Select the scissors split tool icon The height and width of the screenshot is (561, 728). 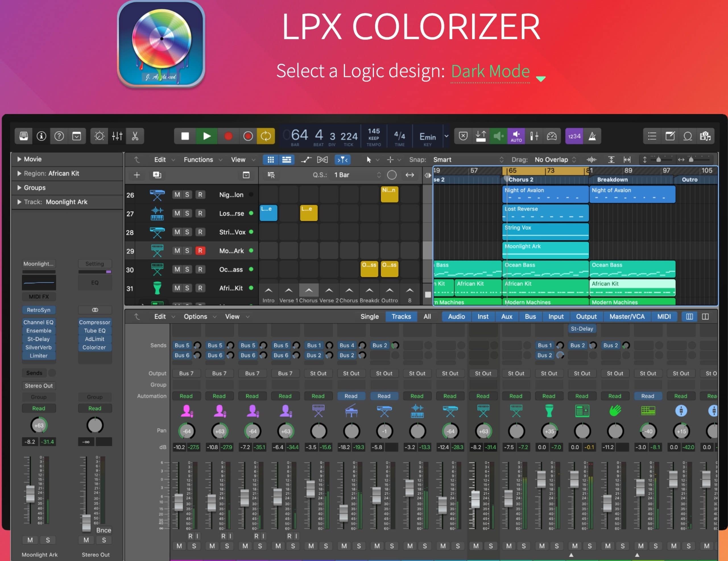click(x=135, y=136)
